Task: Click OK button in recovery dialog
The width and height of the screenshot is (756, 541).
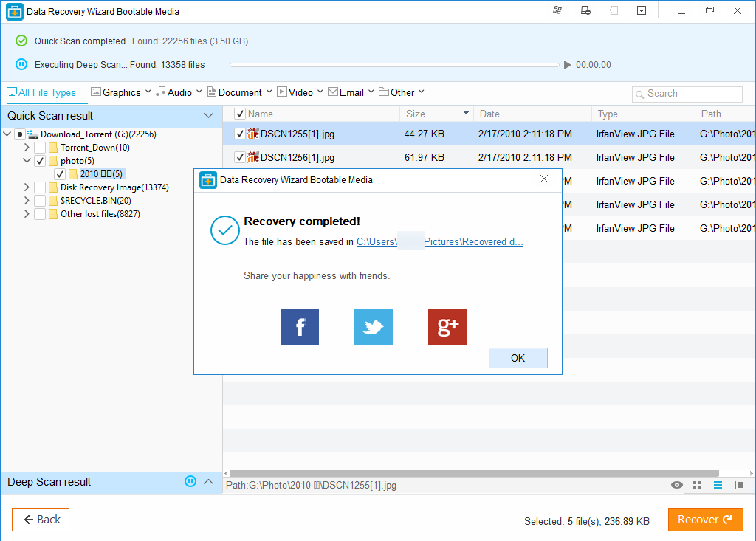Action: click(518, 358)
